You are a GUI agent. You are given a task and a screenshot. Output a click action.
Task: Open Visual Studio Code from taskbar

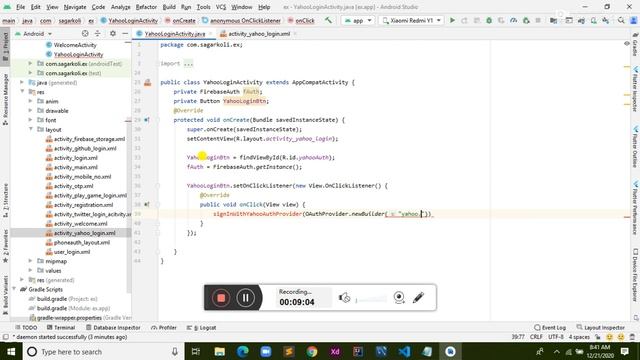(404, 351)
